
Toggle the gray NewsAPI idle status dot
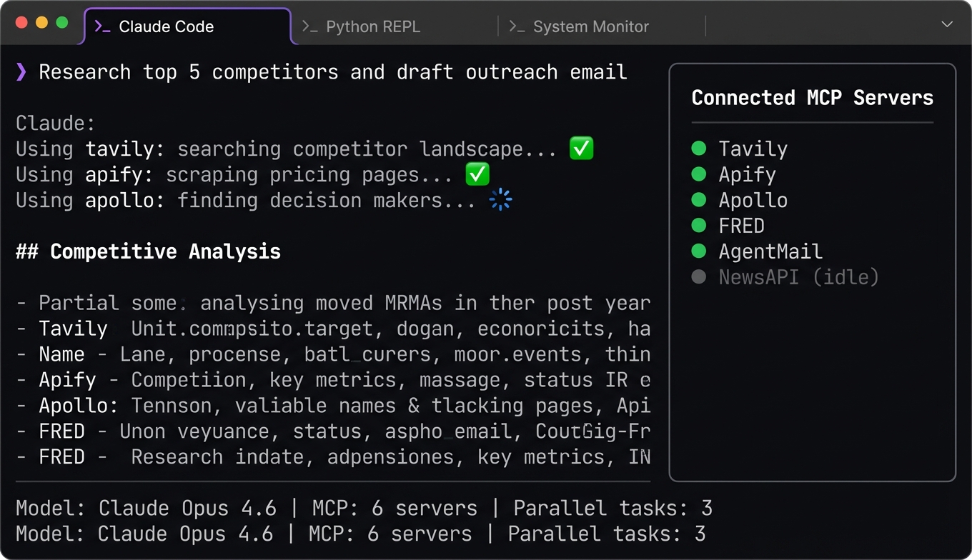699,277
